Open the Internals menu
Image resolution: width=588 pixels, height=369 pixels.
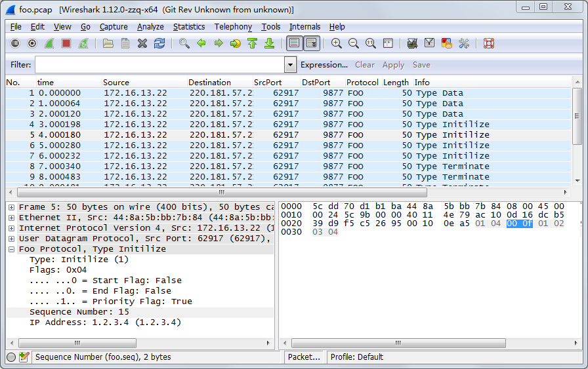pyautogui.click(x=304, y=27)
